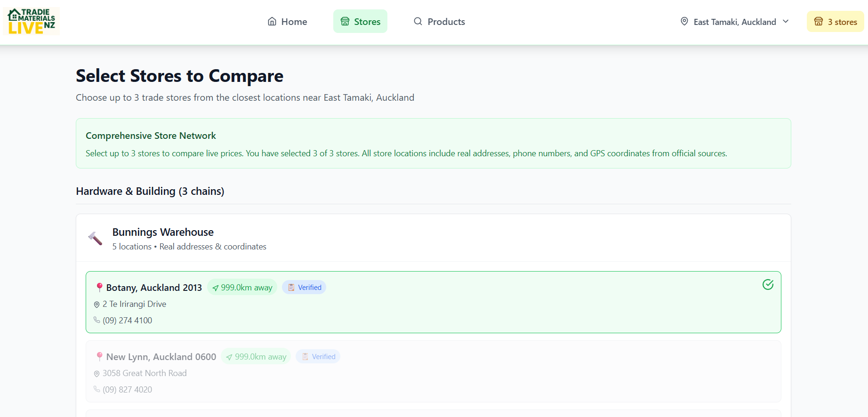Click phone number (09) 274 4100
This screenshot has height=417, width=868.
point(127,321)
